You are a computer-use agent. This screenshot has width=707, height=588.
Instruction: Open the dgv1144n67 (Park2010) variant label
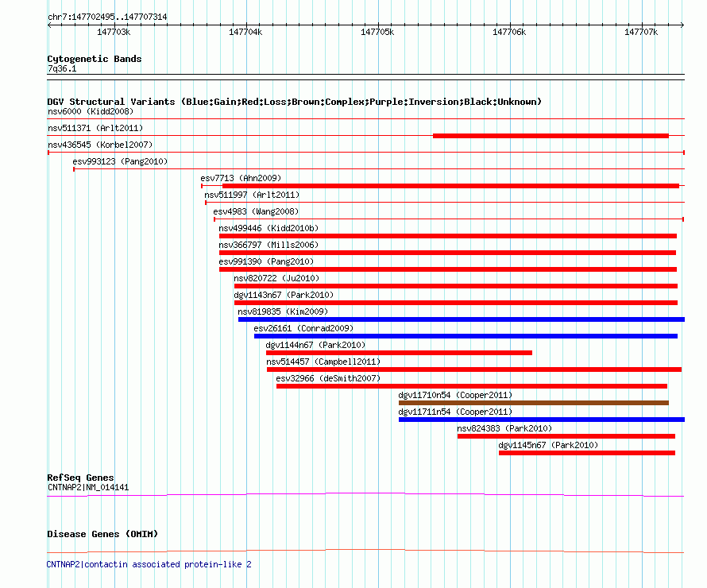315,345
